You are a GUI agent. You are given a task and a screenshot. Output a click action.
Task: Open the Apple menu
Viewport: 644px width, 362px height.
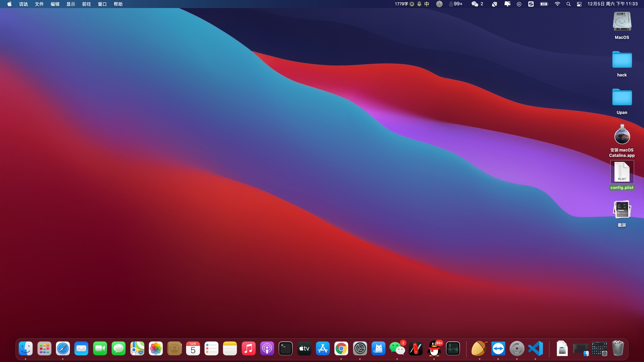pyautogui.click(x=9, y=4)
